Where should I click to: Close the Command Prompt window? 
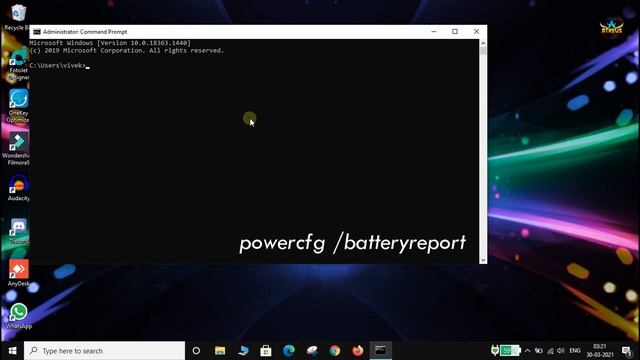[476, 31]
